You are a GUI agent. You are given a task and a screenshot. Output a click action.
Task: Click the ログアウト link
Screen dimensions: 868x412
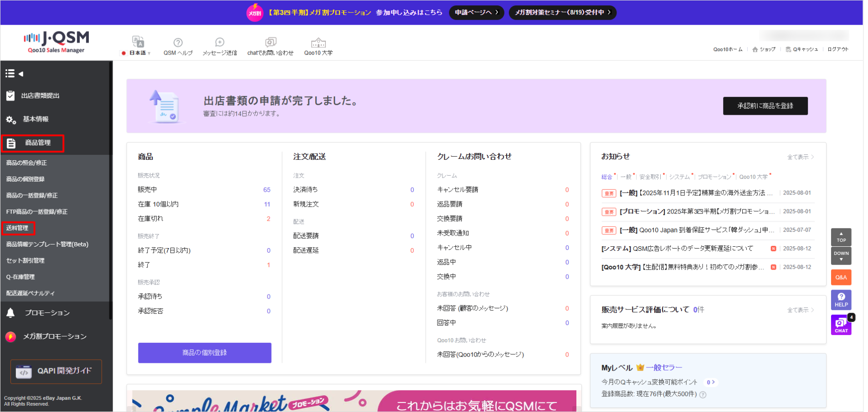pyautogui.click(x=838, y=49)
